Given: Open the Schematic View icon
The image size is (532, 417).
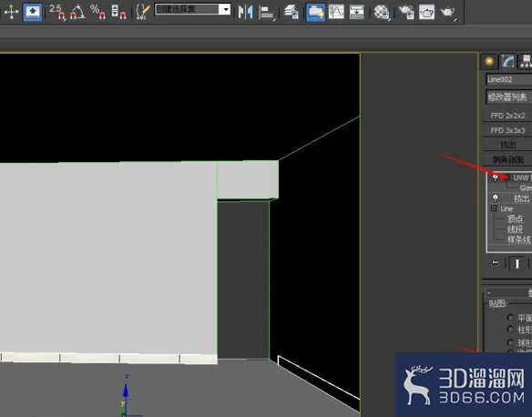Looking at the screenshot, I should [356, 12].
